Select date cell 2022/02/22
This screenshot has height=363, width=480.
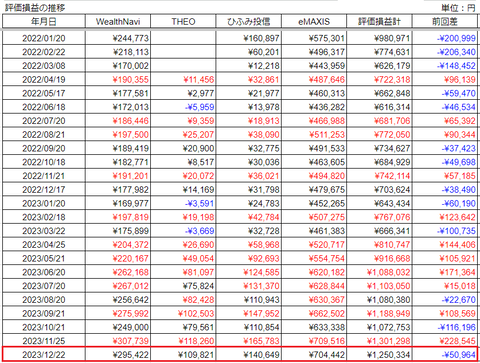coord(44,52)
